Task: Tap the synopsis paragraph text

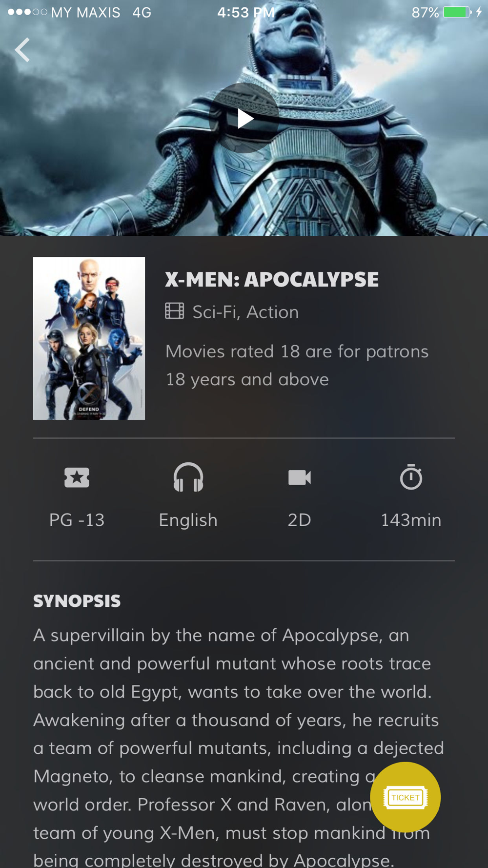Action: point(239,747)
